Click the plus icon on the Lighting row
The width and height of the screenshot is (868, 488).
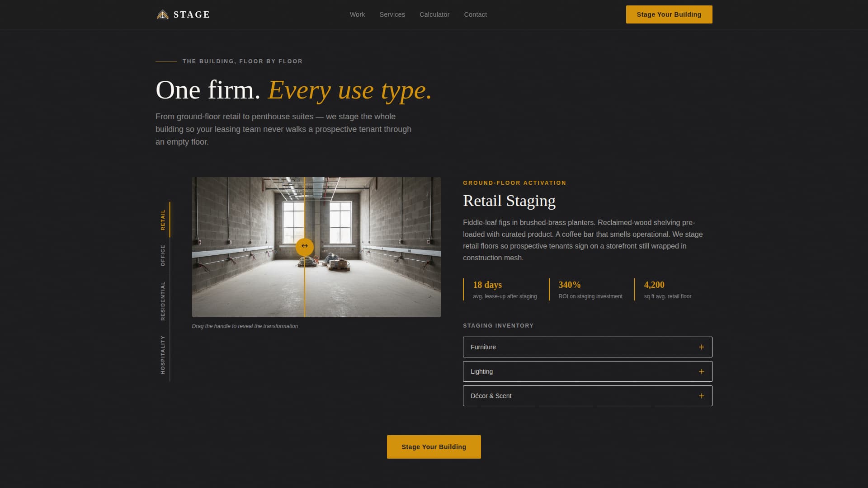click(x=701, y=371)
